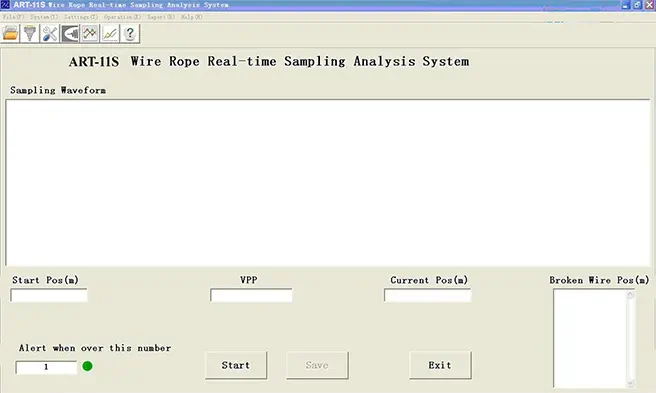Open the File menu
The image size is (656, 393).
pos(13,17)
